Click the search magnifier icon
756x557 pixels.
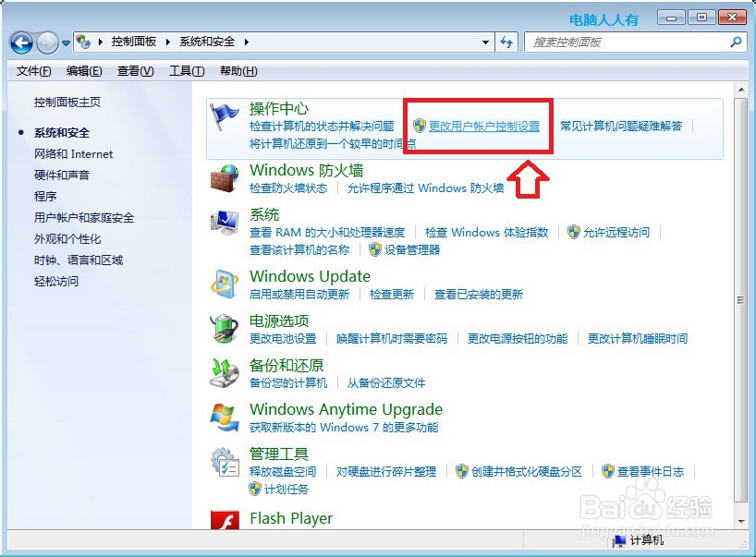[736, 42]
